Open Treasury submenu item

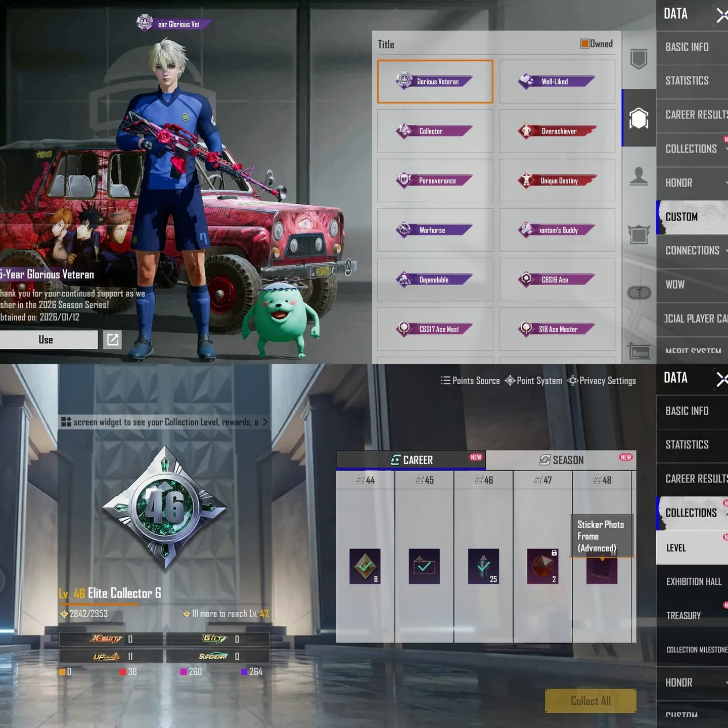coord(692,616)
